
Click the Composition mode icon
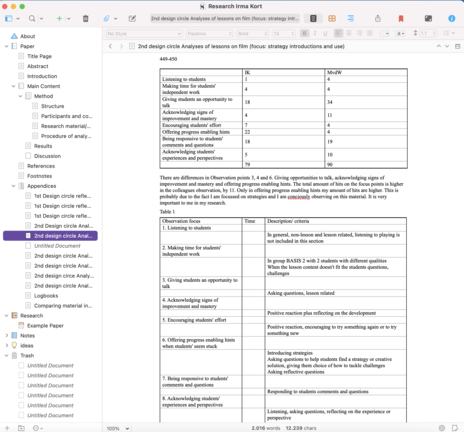click(428, 19)
